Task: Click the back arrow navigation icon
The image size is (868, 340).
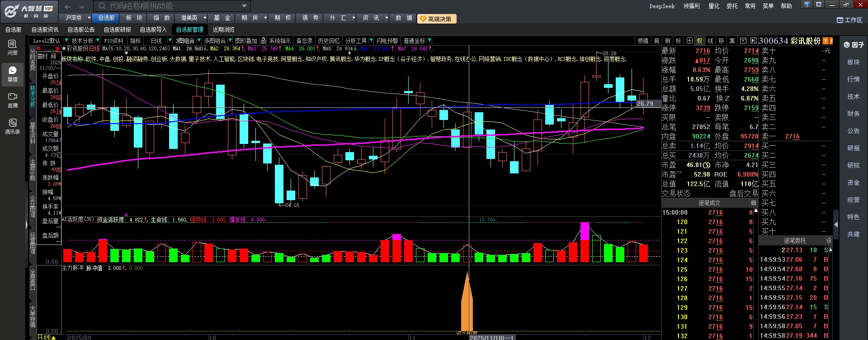Action: click(x=68, y=6)
